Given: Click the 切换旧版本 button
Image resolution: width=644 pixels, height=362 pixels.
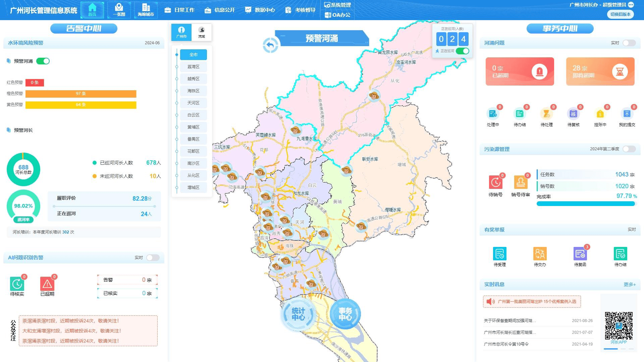Looking at the screenshot, I should 620,14.
